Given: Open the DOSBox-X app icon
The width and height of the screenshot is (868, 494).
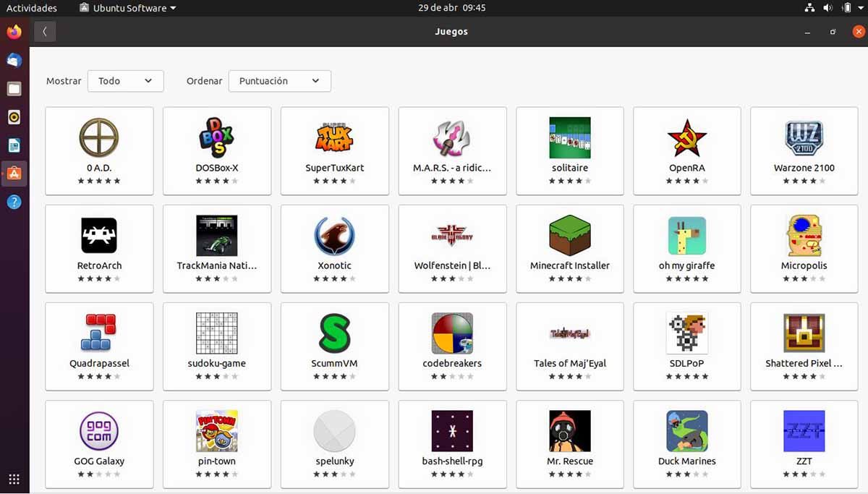Looking at the screenshot, I should pyautogui.click(x=217, y=137).
